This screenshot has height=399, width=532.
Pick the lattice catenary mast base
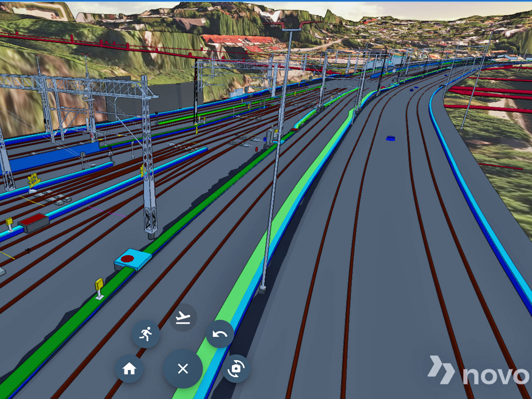151,234
